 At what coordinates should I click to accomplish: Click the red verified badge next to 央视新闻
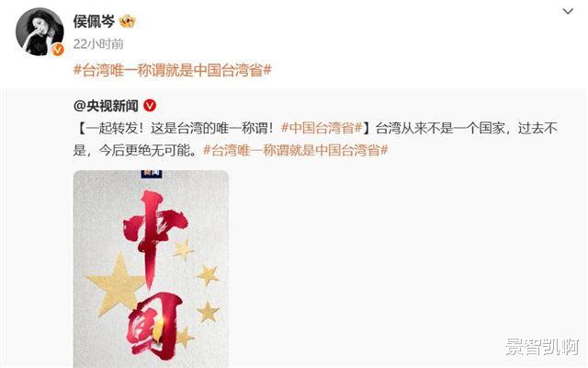(x=150, y=106)
